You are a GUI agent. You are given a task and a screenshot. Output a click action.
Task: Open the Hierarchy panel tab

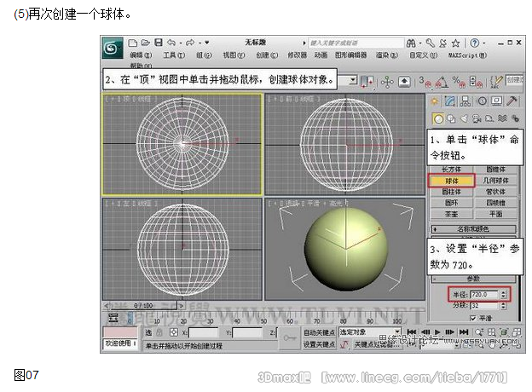465,101
